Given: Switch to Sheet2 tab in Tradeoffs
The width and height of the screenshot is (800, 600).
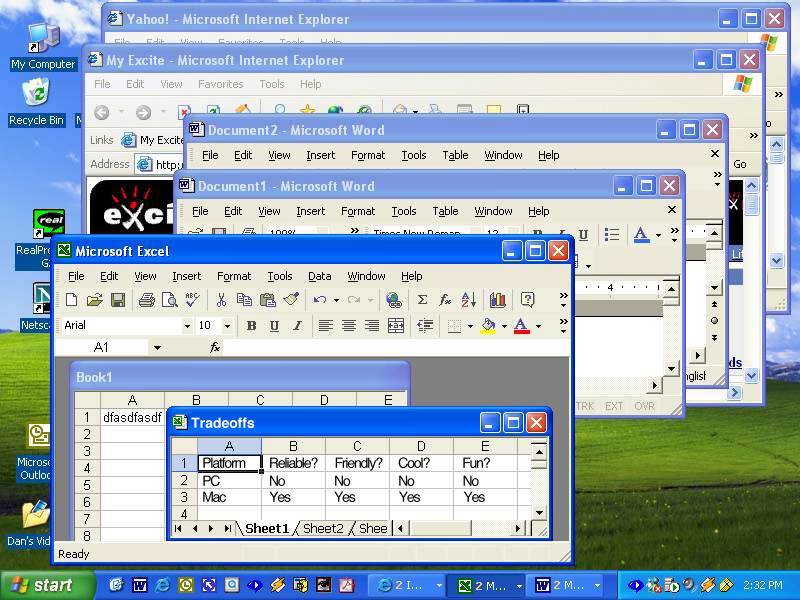Looking at the screenshot, I should point(323,529).
